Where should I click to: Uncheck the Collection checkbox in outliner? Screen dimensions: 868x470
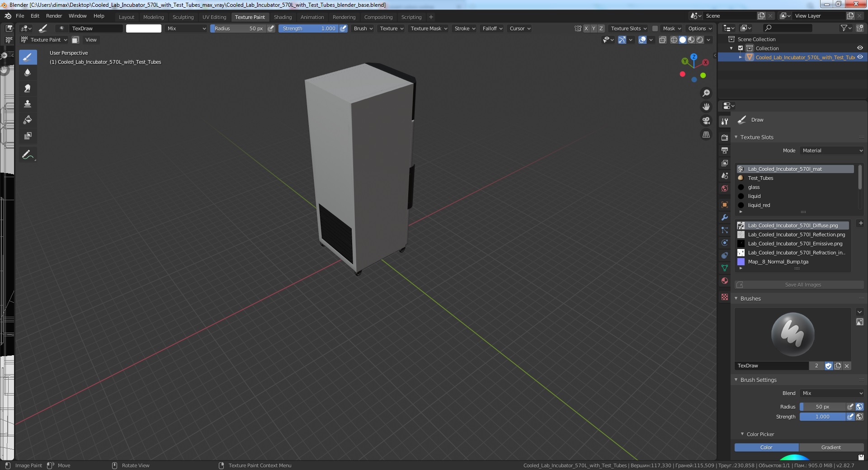pyautogui.click(x=741, y=48)
